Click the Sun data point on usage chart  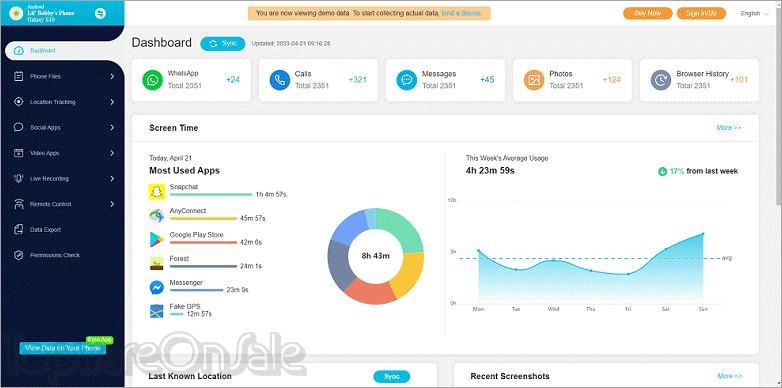(x=703, y=233)
